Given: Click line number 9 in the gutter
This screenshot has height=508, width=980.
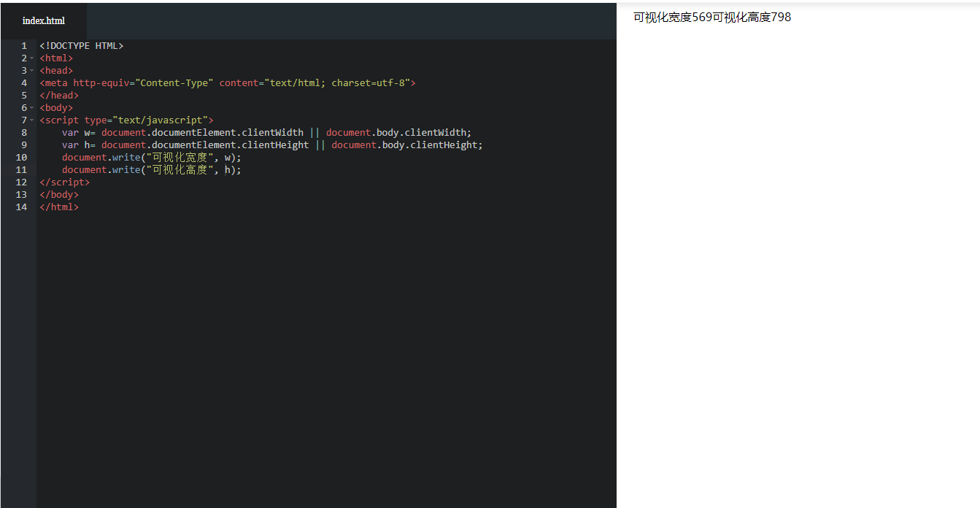Looking at the screenshot, I should 24,145.
